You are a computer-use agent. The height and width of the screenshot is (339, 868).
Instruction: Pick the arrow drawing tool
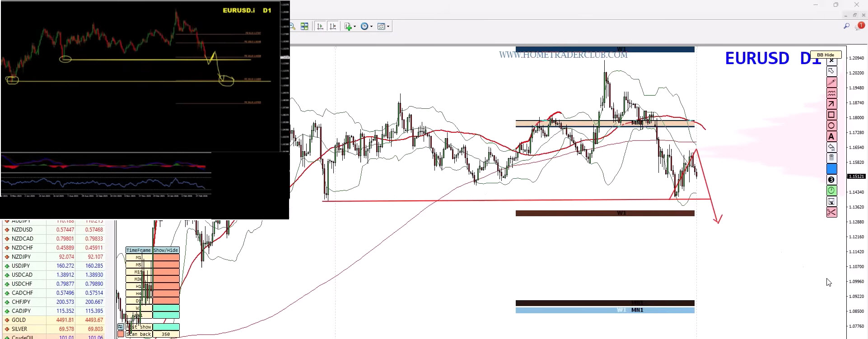click(831, 104)
